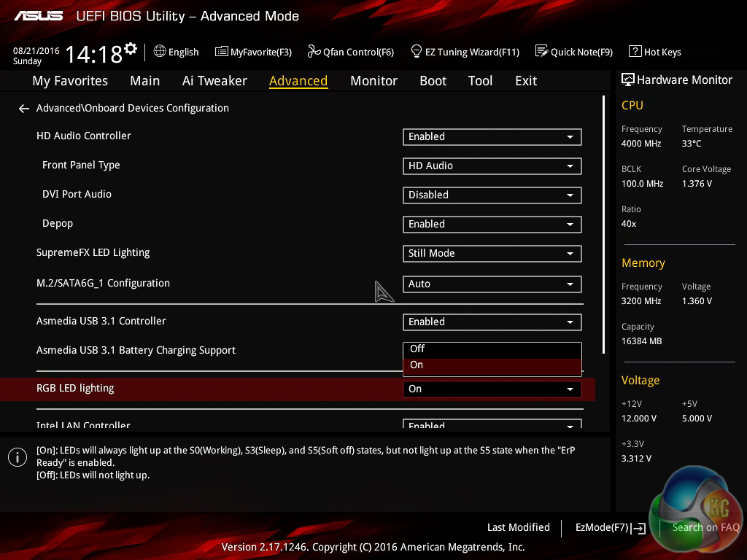Click Memory Capacity 16384 MB value
The width and height of the screenshot is (747, 560).
tap(641, 341)
